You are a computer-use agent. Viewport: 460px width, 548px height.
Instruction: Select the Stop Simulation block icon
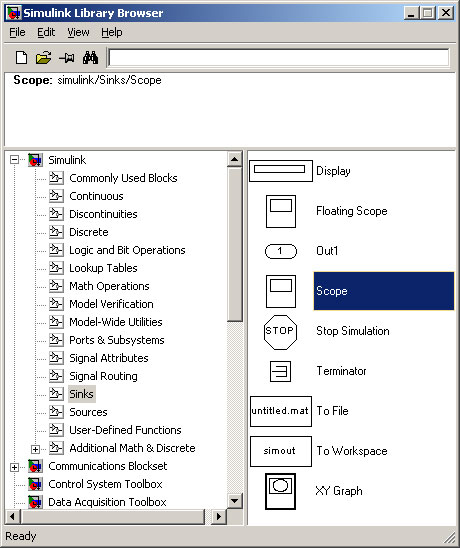[280, 332]
